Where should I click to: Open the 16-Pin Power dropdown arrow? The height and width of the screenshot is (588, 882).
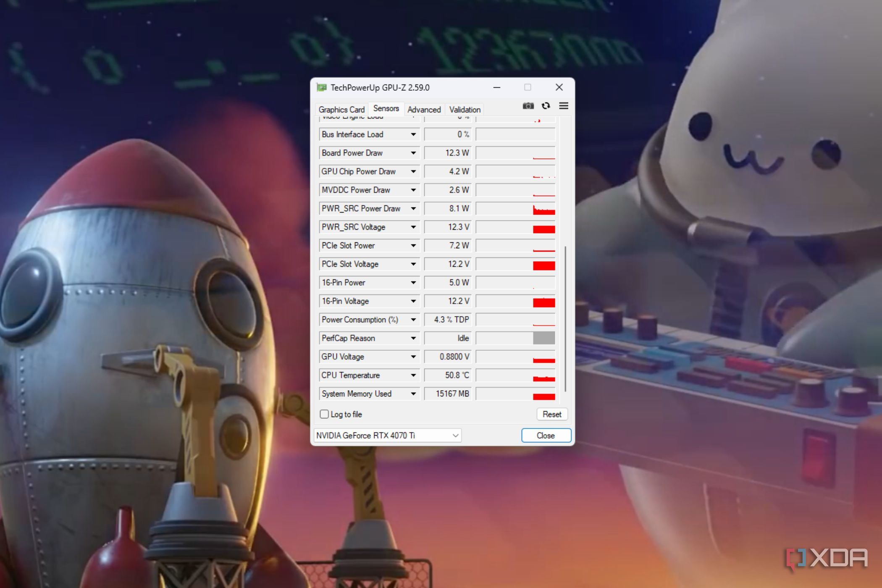(413, 283)
